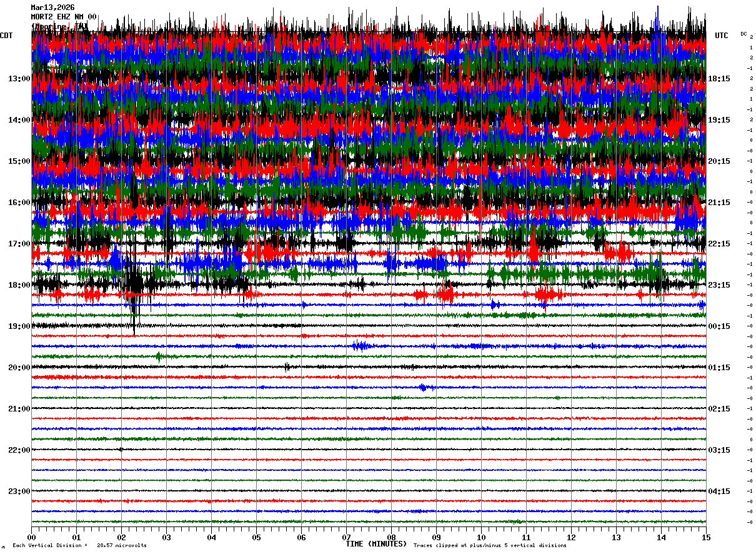Click the Traces clipped footnote text

490,546
